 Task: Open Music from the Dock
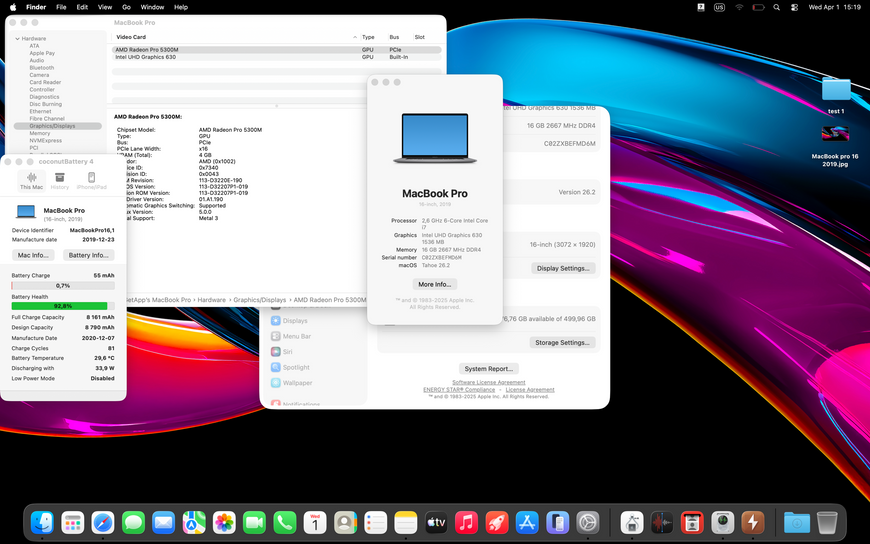point(467,522)
